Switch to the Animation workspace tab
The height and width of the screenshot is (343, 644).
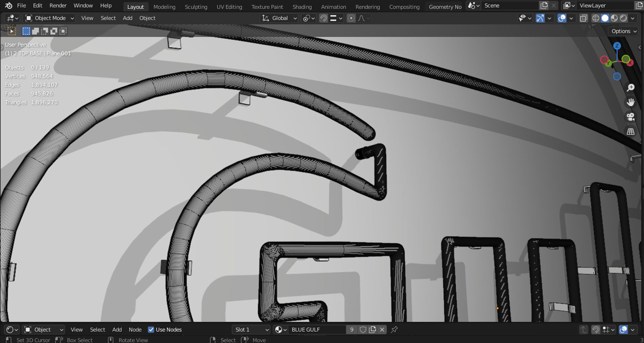pos(333,7)
